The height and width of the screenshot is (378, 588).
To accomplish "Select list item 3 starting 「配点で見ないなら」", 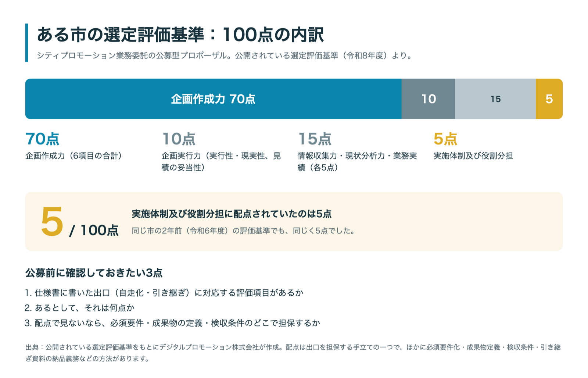I will (173, 323).
